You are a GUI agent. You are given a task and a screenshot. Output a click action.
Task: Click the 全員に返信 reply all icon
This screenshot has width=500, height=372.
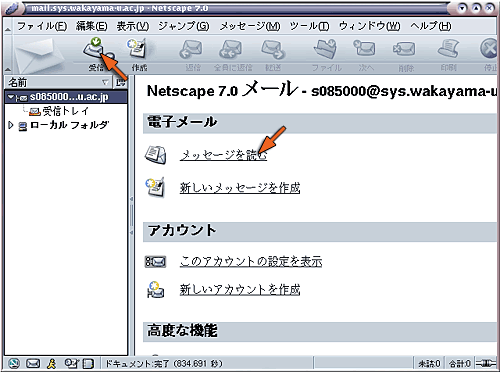tap(231, 50)
